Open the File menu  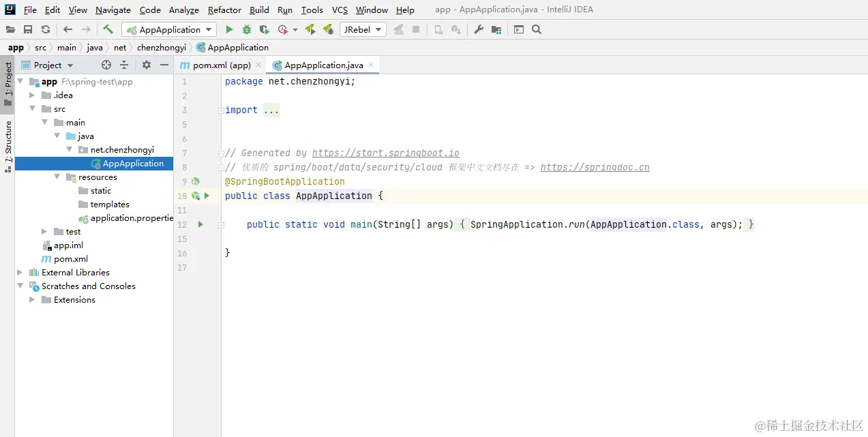pyautogui.click(x=30, y=10)
